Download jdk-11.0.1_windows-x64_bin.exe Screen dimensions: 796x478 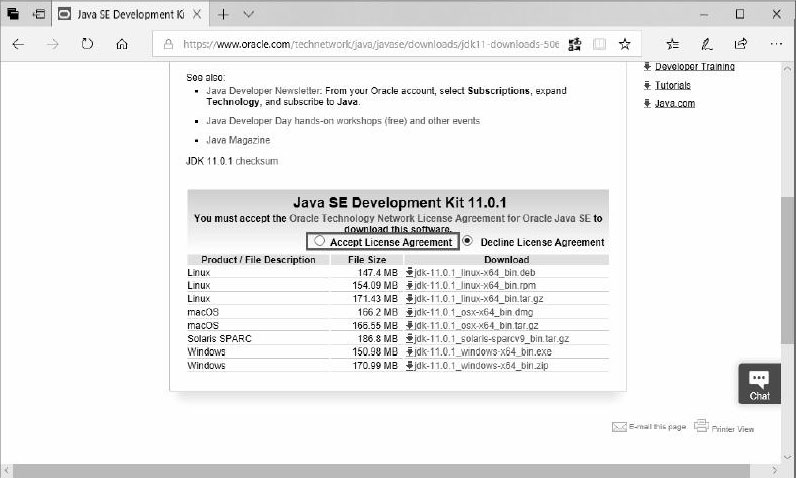coord(483,352)
